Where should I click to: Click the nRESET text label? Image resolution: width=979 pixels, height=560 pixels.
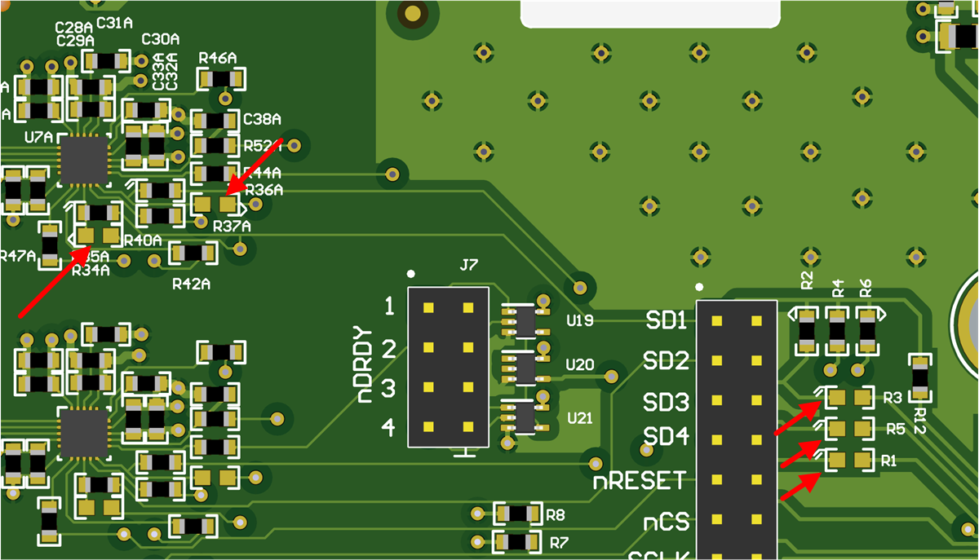click(x=638, y=481)
